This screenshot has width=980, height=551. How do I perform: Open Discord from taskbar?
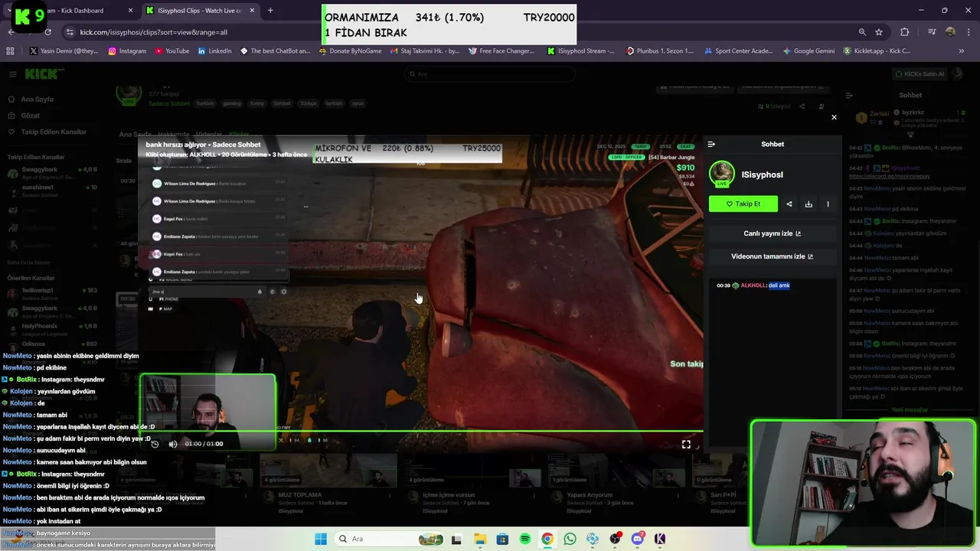(638, 539)
